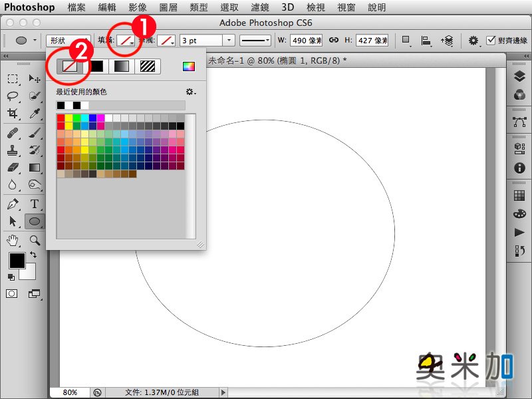This screenshot has height=399, width=532.
Task: Open the stroke swatch dropdown
Action: 166,41
